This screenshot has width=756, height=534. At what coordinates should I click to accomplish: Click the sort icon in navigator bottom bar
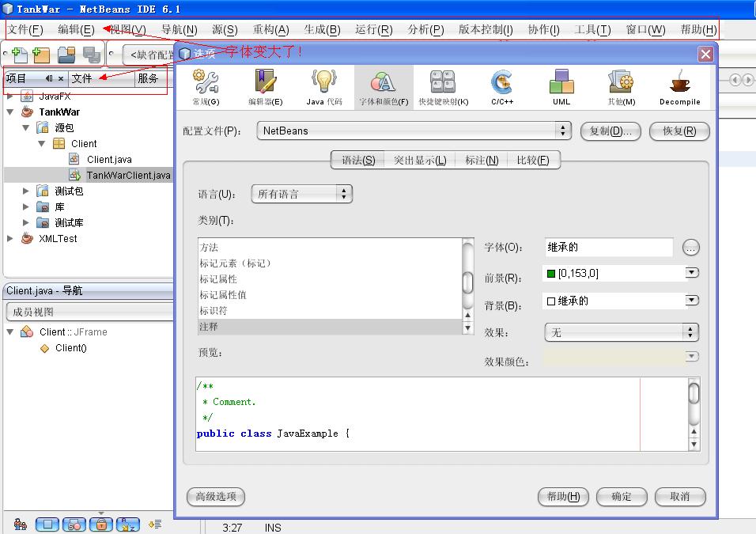tap(155, 524)
